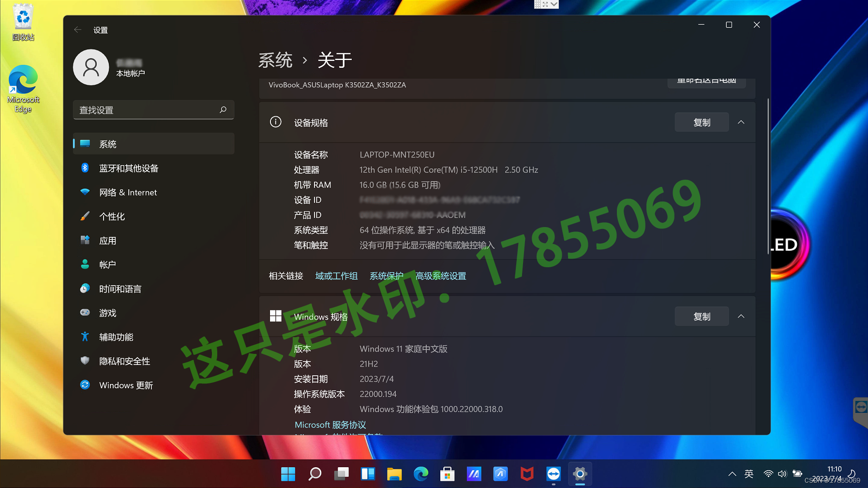This screenshot has width=868, height=488.
Task: Open 应用 settings
Action: 153,241
